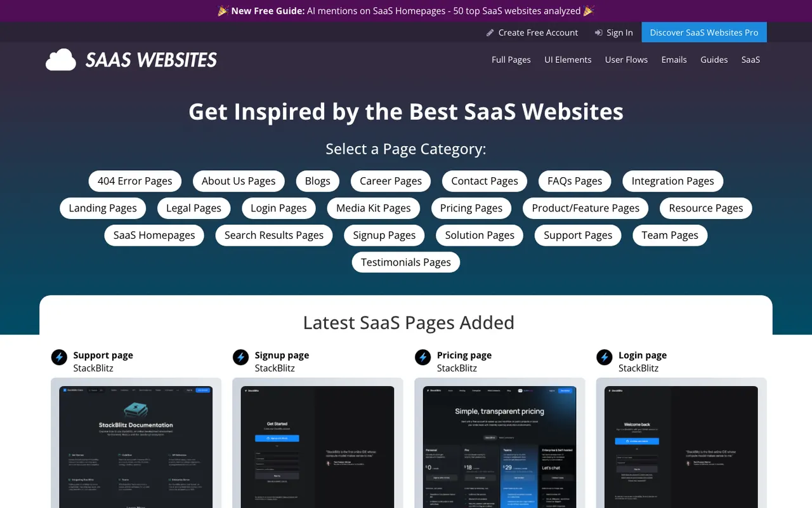Screen dimensions: 812x508
Task: Select Media Kit Pages category
Action: (x=374, y=208)
